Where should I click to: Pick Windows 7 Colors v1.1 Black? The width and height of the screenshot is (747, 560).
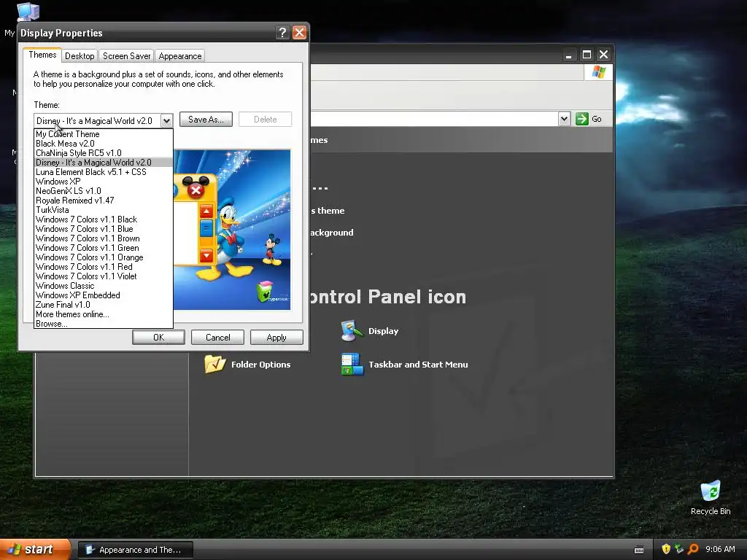click(104, 219)
